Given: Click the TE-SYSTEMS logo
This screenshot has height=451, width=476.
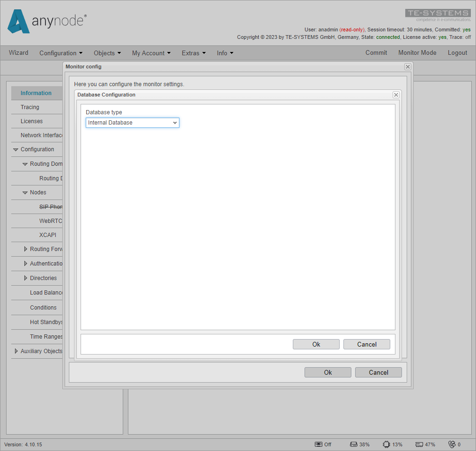Looking at the screenshot, I should pos(438,13).
